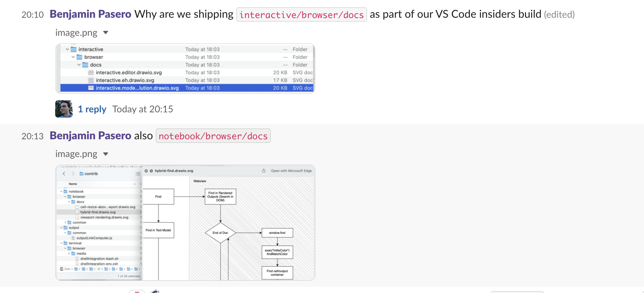Click the forward arrow in the contrib Finder window
This screenshot has height=293, width=644.
pyautogui.click(x=74, y=173)
